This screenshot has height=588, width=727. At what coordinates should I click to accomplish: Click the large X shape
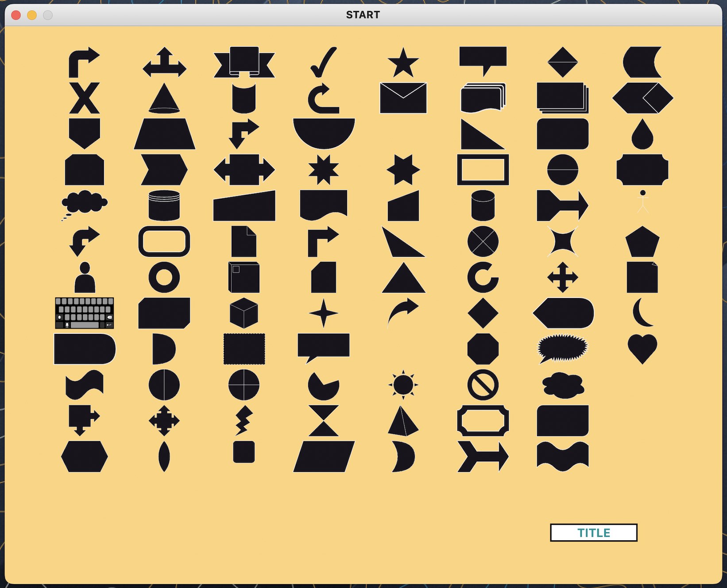84,98
